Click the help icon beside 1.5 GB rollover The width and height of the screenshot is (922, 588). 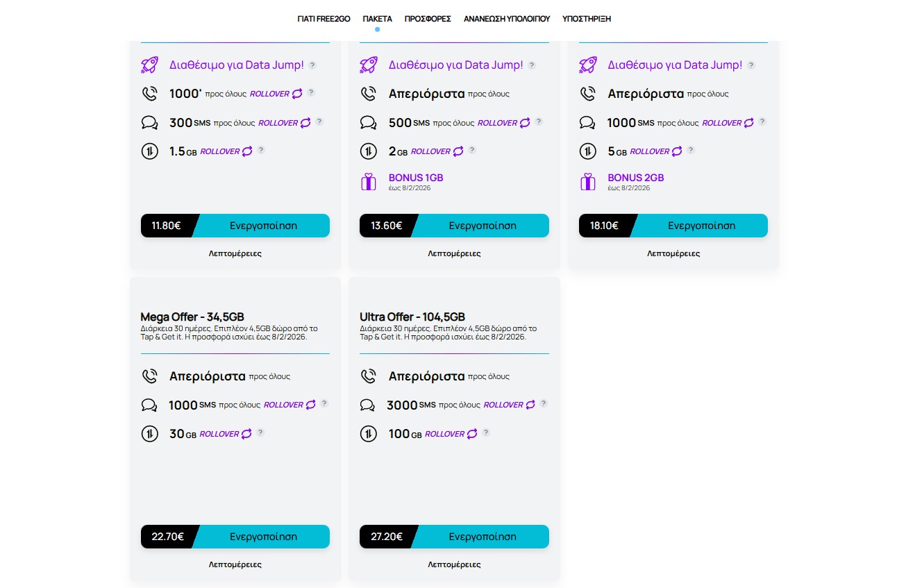[x=261, y=151]
